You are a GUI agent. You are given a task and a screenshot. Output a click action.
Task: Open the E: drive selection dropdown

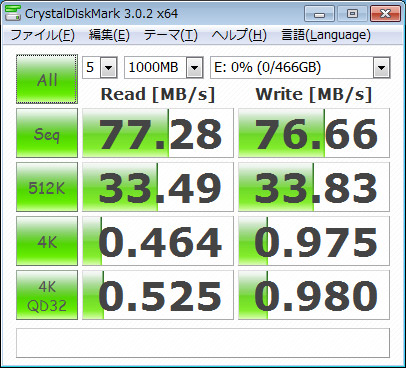tap(300, 68)
